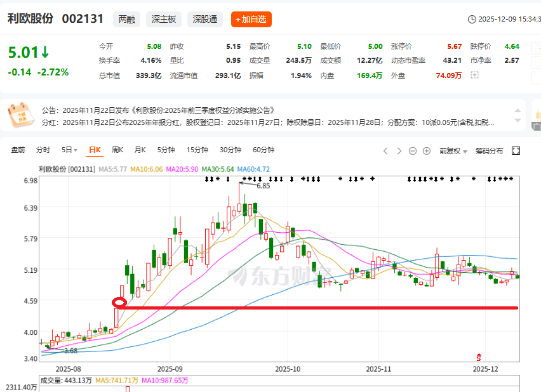Click the red S marker near 2025-12
Image resolution: width=541 pixels, height=392 pixels.
tap(479, 357)
